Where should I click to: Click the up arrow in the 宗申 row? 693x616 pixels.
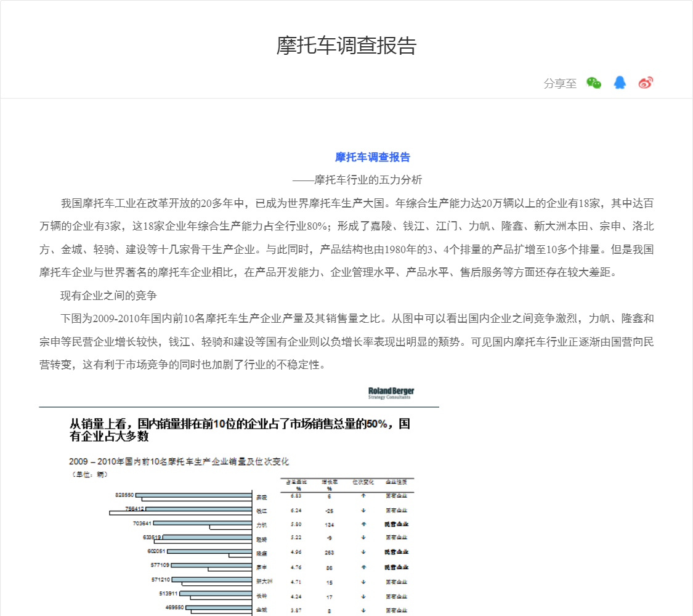363,567
